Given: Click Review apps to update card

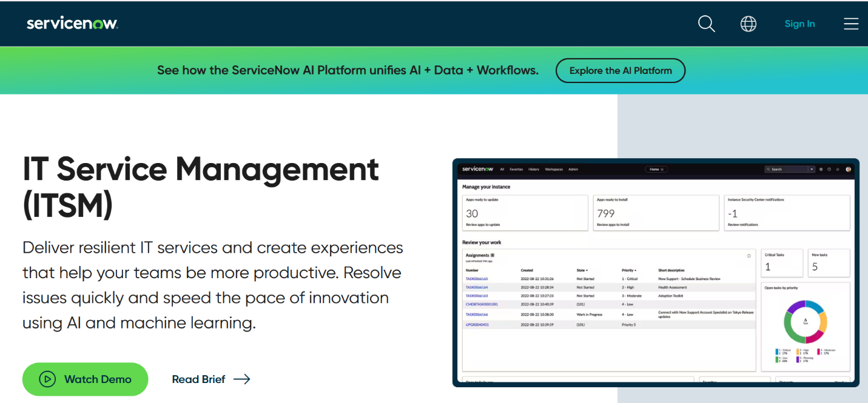Looking at the screenshot, I should tap(525, 213).
